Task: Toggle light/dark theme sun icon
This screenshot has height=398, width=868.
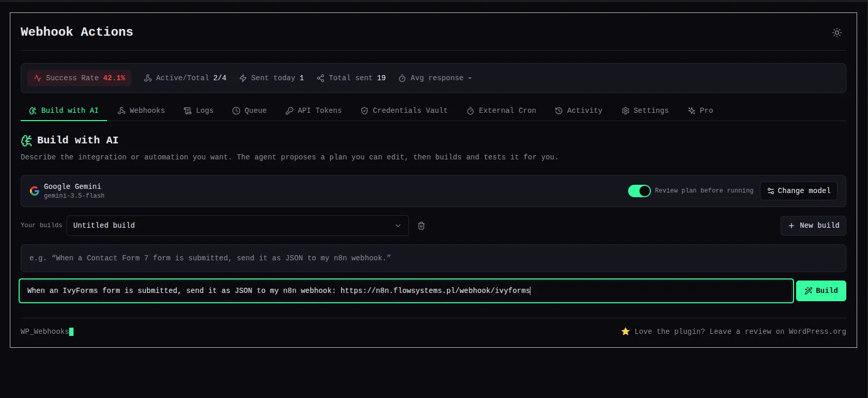Action: pos(837,33)
